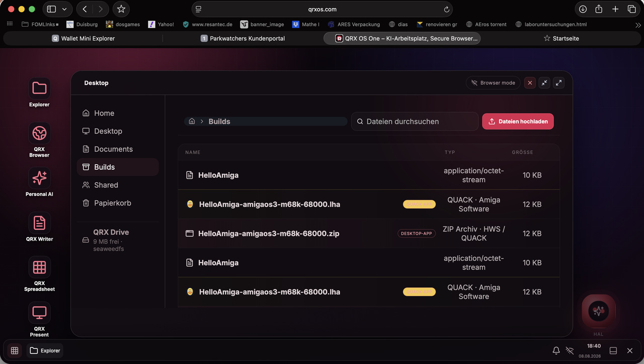Select Desktop in the file sidebar

(x=118, y=131)
